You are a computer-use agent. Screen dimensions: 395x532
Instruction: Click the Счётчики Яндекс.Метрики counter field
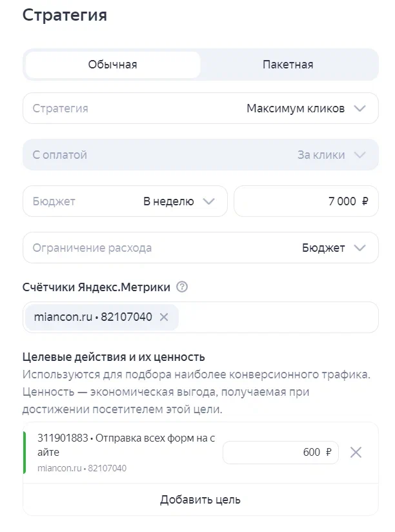coord(258,317)
